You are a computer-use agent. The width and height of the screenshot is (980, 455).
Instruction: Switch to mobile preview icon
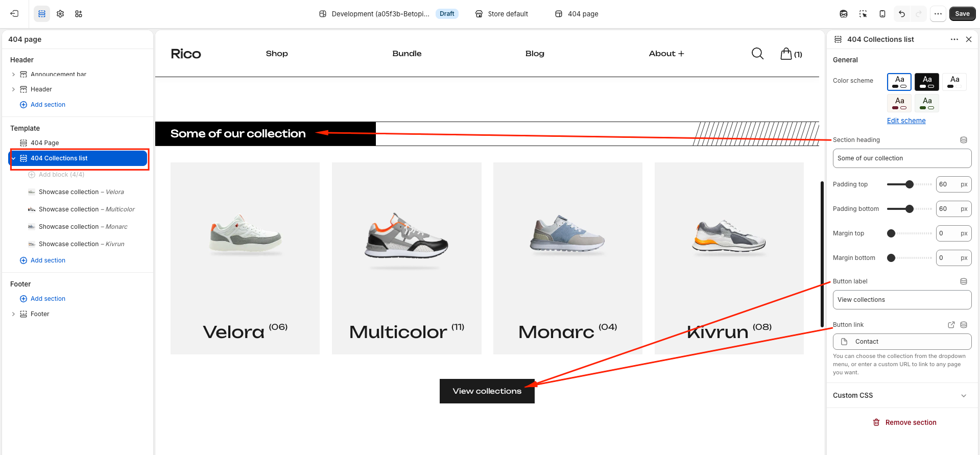click(x=882, y=14)
